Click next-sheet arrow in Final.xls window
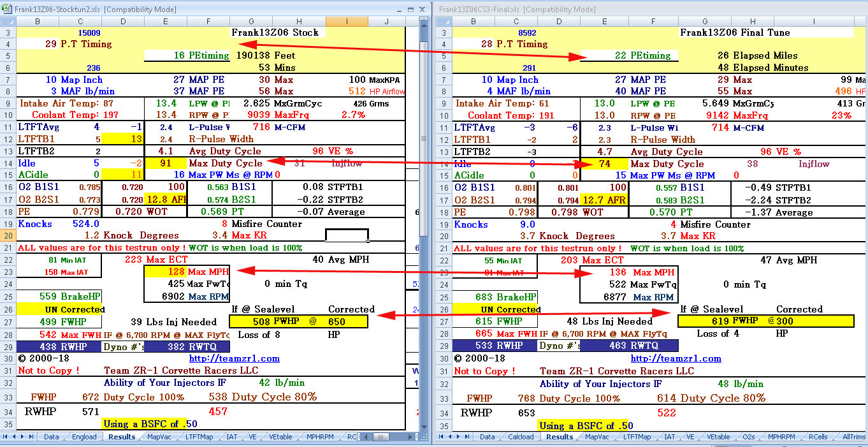Viewport: 868px width, 447px height. tap(458, 437)
